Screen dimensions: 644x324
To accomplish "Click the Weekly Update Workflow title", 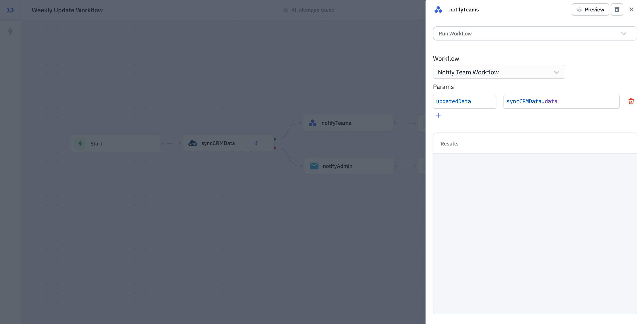I will pyautogui.click(x=67, y=10).
